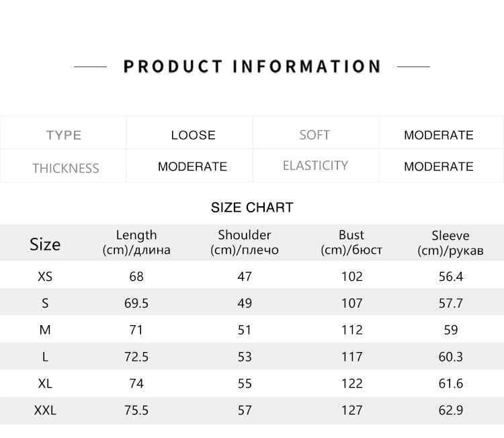
Task: Click the Shoulder (cm) column header
Action: tap(245, 243)
